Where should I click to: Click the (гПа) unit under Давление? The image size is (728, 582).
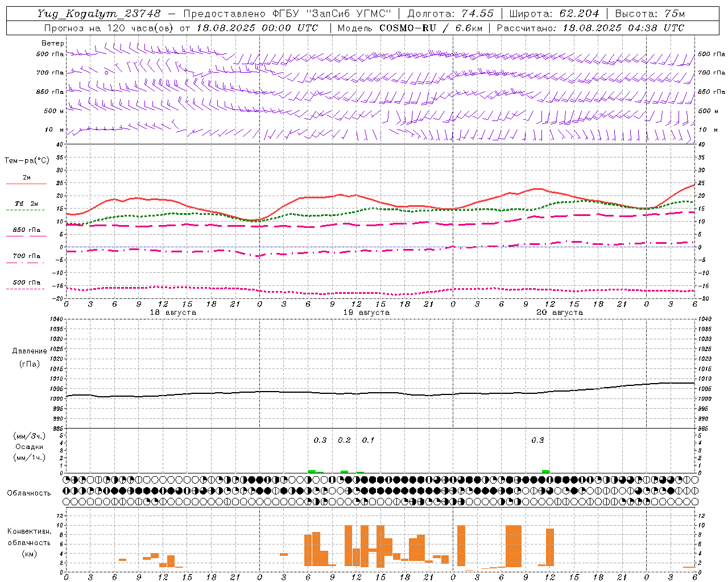(x=30, y=364)
